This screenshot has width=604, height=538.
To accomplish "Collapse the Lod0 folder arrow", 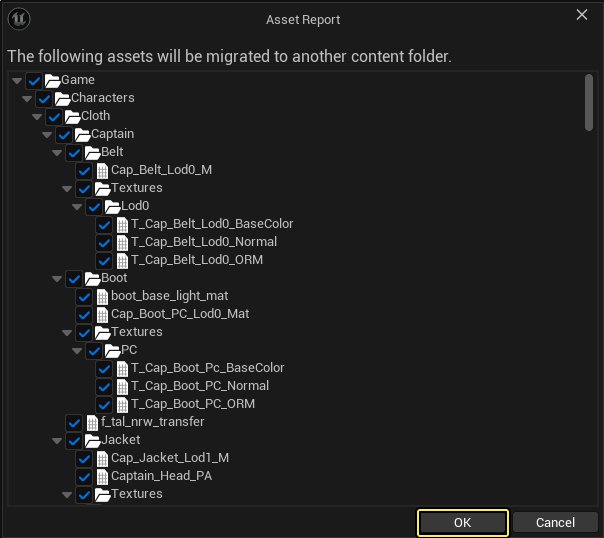I will tap(77, 207).
